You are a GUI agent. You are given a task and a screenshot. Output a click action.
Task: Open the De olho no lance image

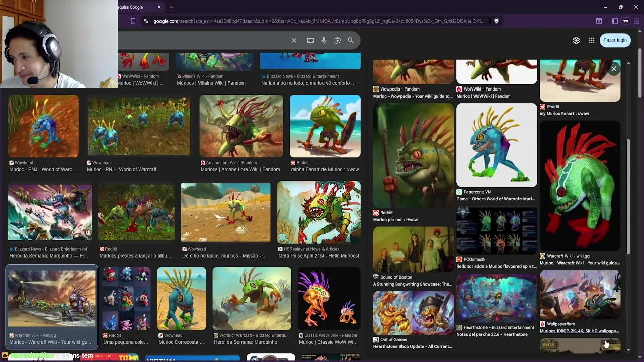tap(225, 212)
